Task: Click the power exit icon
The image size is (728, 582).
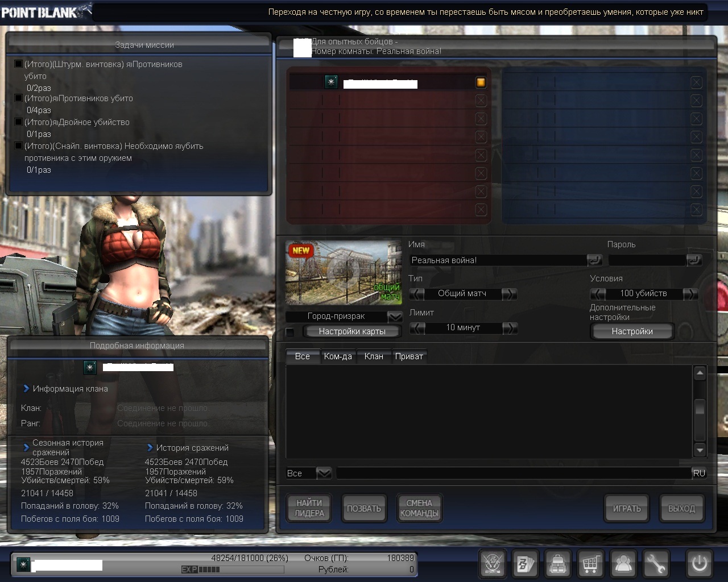Action: (x=699, y=564)
